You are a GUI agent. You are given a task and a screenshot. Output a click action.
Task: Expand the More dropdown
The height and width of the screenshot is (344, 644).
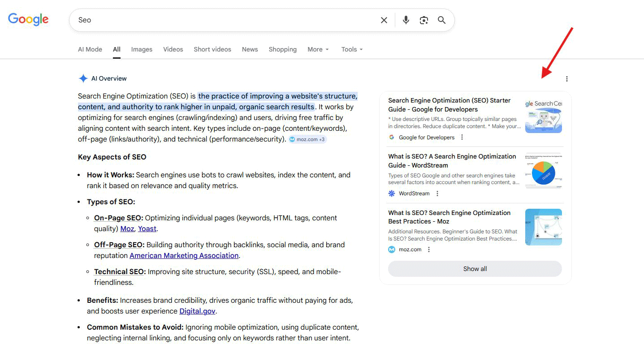(x=318, y=49)
